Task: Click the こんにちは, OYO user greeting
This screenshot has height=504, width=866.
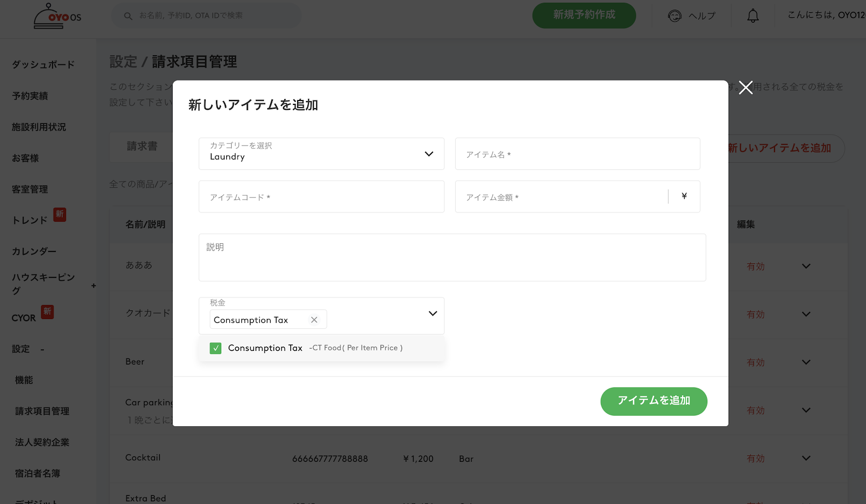Action: point(826,15)
